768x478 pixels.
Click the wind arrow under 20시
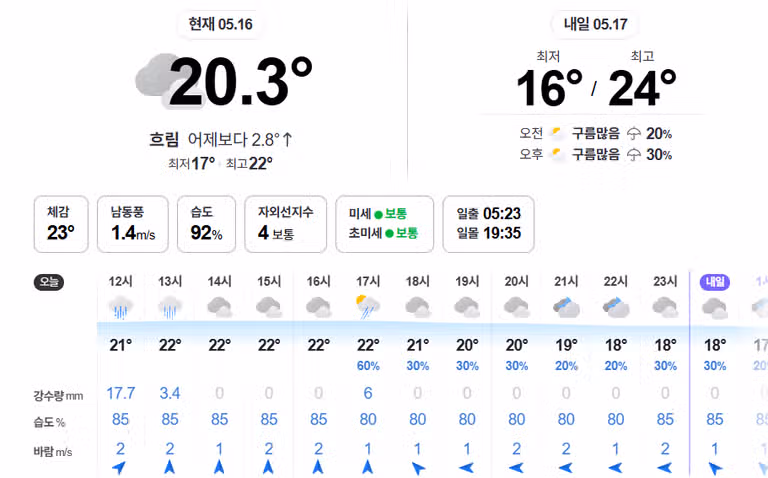coord(516,468)
